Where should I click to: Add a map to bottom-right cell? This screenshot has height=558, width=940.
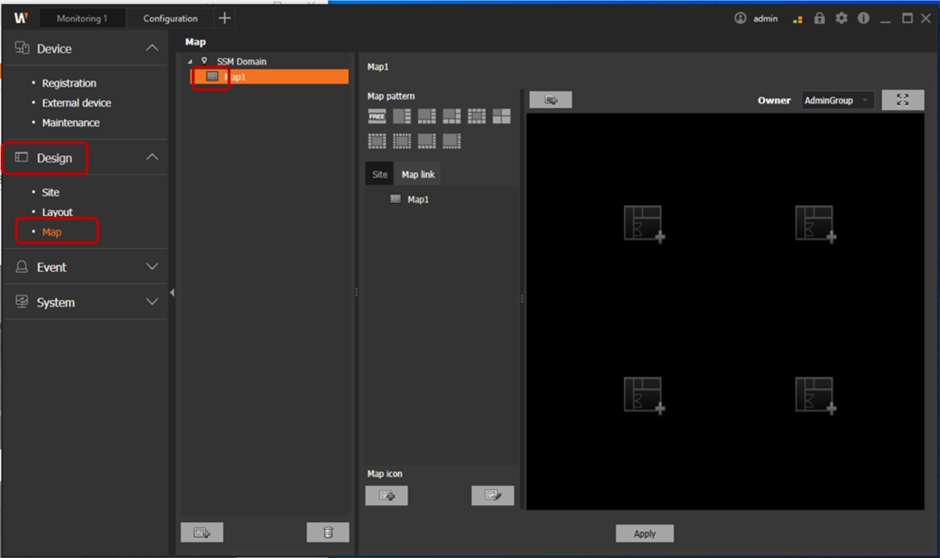[x=814, y=394]
